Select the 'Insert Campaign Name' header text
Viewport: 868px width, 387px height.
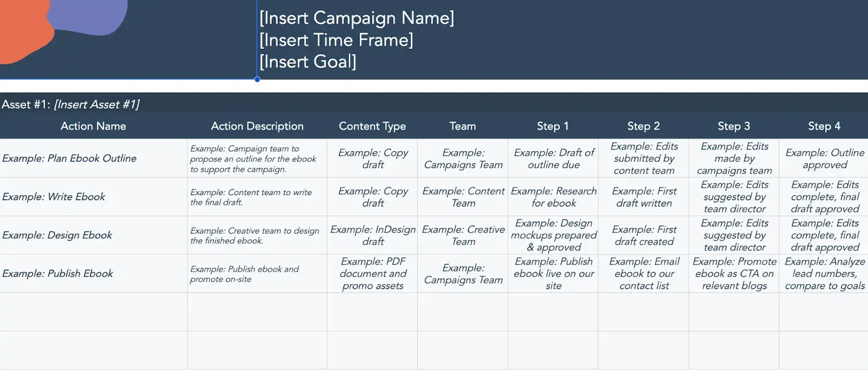pyautogui.click(x=356, y=18)
